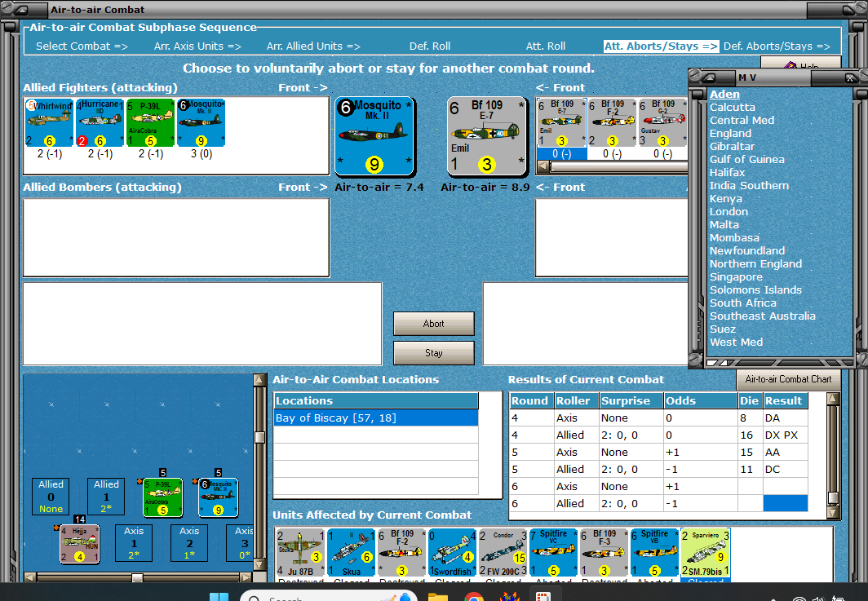Screen dimensions: 868x601
Task: Click the large front Mosquito Mk. II counter
Action: (x=374, y=136)
